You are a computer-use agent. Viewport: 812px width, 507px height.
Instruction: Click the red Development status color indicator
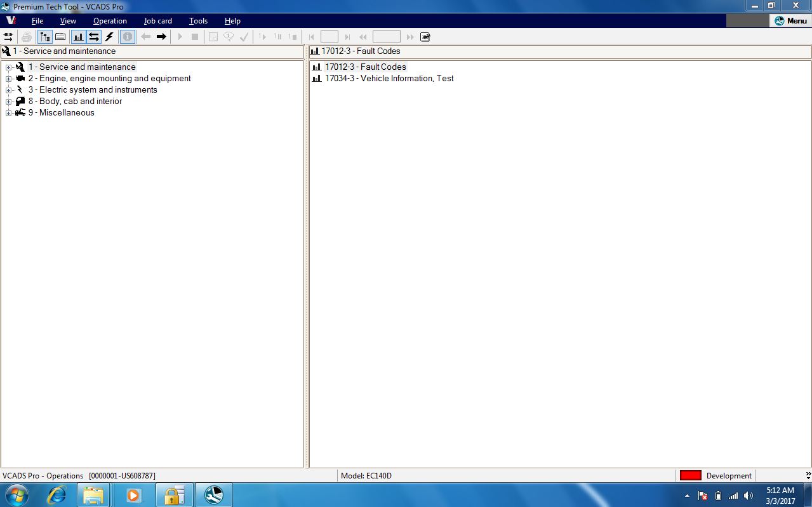[691, 475]
